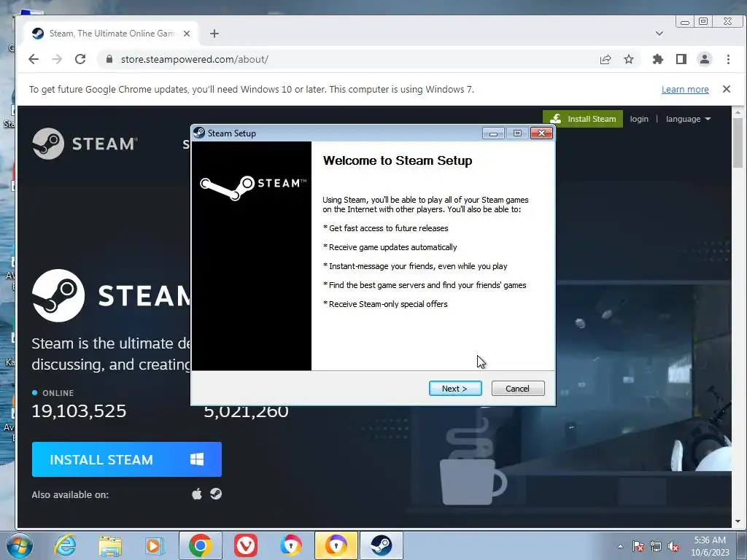The height and width of the screenshot is (560, 747).
Task: Cancel the Steam Setup wizard
Action: pyautogui.click(x=518, y=389)
